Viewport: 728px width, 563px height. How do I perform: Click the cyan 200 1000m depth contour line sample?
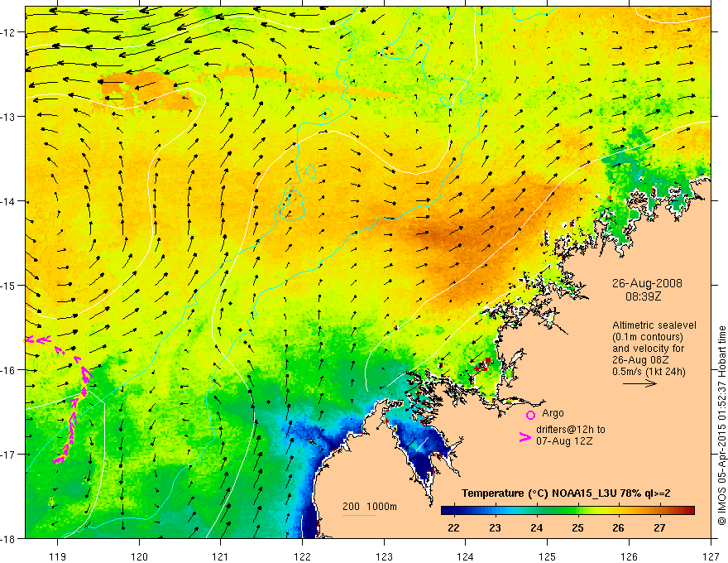[x=359, y=515]
